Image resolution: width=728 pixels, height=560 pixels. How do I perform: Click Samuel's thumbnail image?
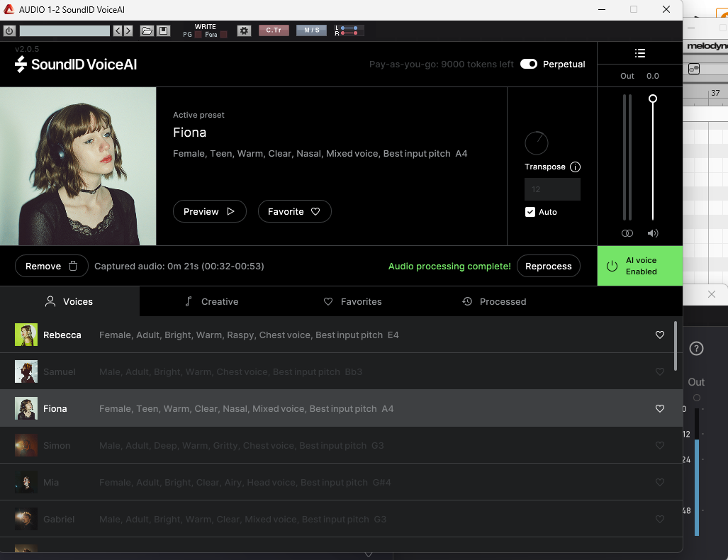click(26, 371)
